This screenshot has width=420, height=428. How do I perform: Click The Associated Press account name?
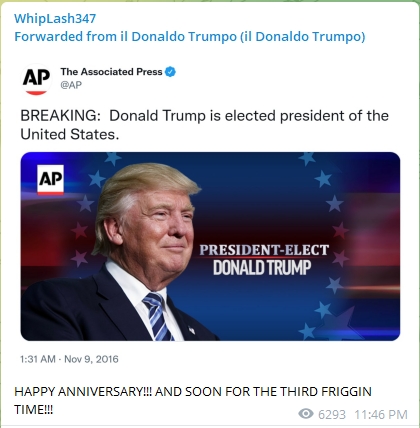(111, 72)
